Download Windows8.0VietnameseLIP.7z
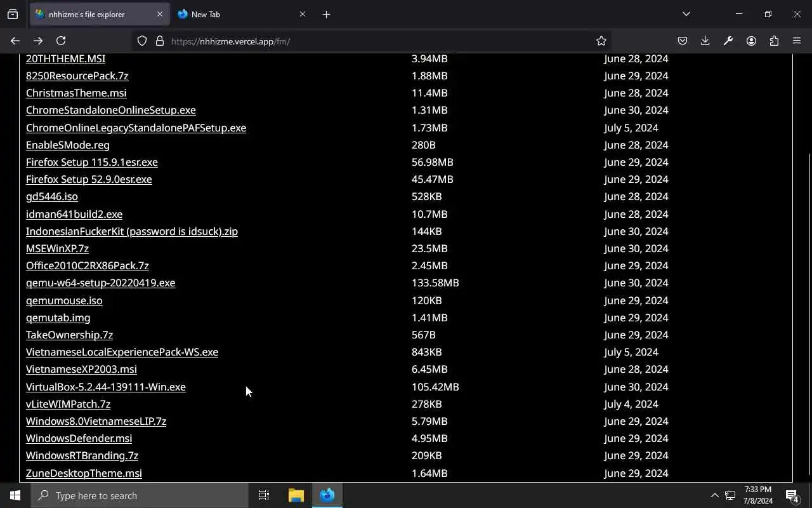This screenshot has width=812, height=508. (x=96, y=421)
